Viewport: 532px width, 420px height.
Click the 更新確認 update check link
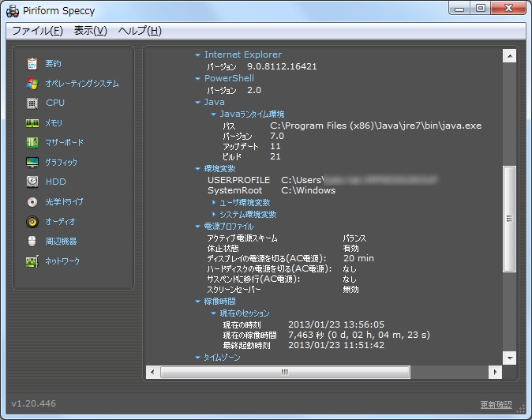[x=496, y=404]
